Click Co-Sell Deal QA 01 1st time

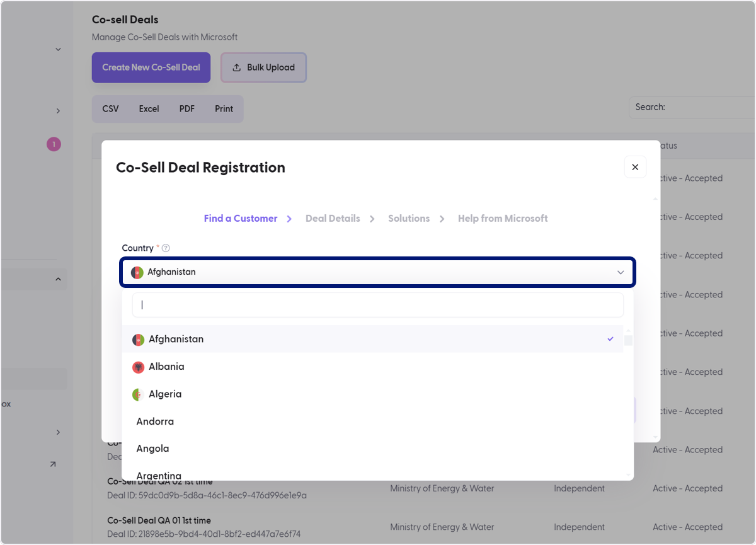[x=159, y=520]
